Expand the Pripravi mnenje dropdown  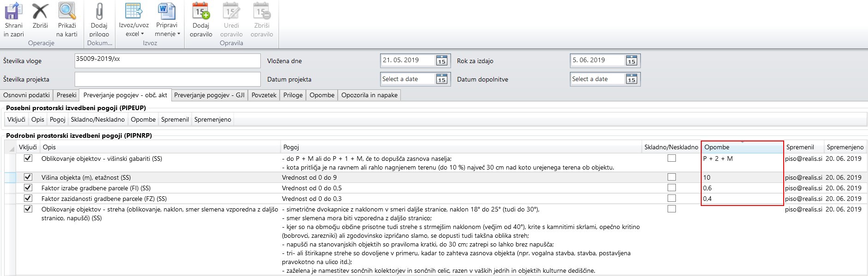[x=167, y=29]
